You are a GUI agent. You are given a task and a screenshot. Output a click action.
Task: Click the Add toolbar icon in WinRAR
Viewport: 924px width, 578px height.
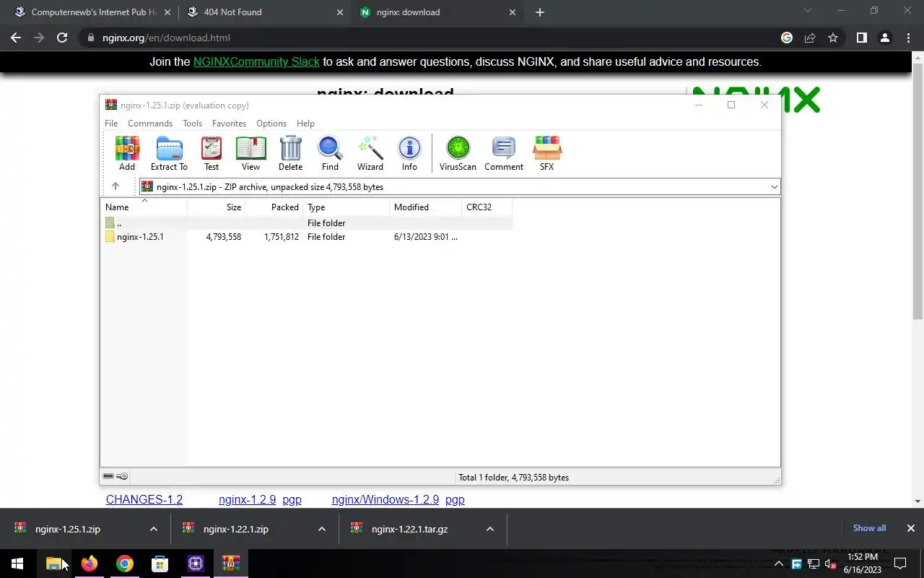coord(127,154)
